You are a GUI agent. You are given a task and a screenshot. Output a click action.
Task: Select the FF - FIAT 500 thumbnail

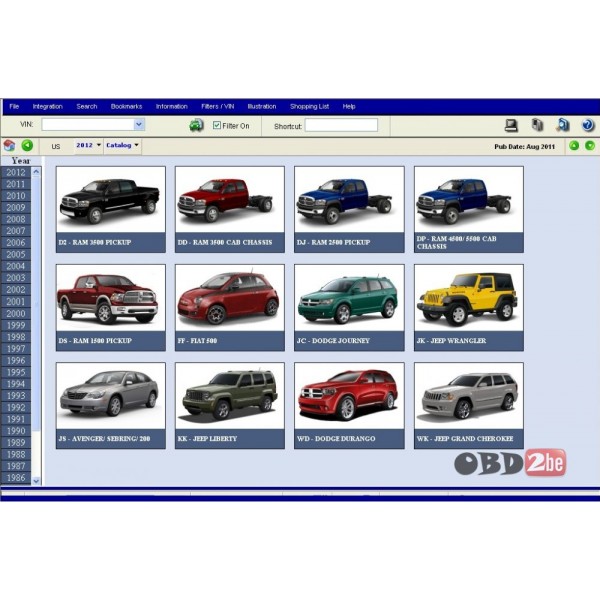click(x=230, y=308)
